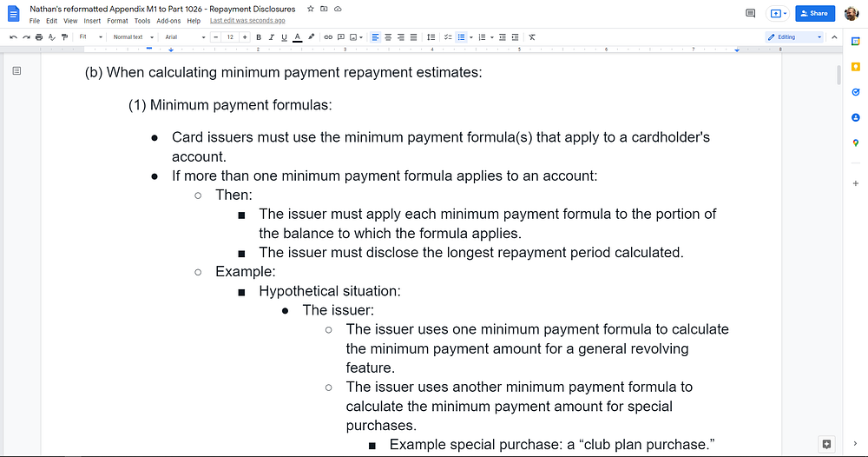Open Google Calendar side panel
Screen dimensions: 868x457
855,41
